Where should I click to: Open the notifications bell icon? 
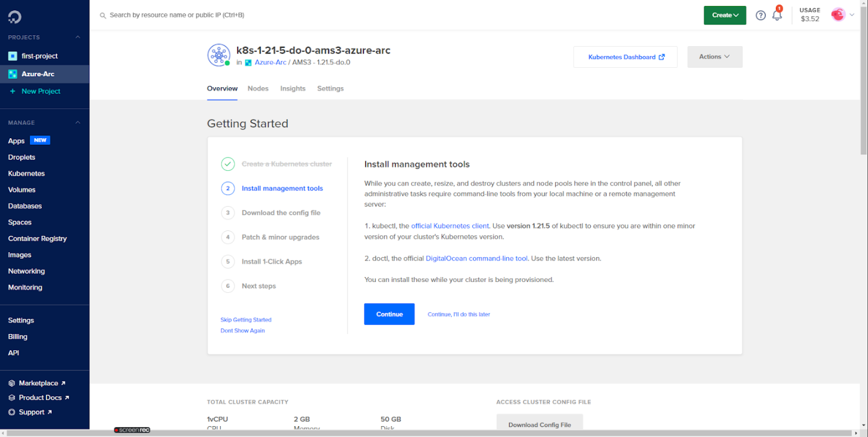777,15
